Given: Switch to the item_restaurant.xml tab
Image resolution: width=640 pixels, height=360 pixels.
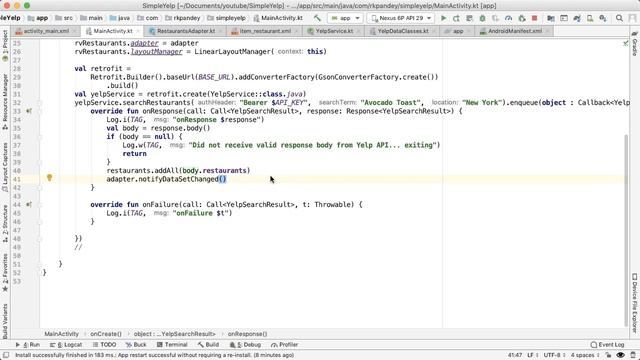Looking at the screenshot, I should [264, 31].
